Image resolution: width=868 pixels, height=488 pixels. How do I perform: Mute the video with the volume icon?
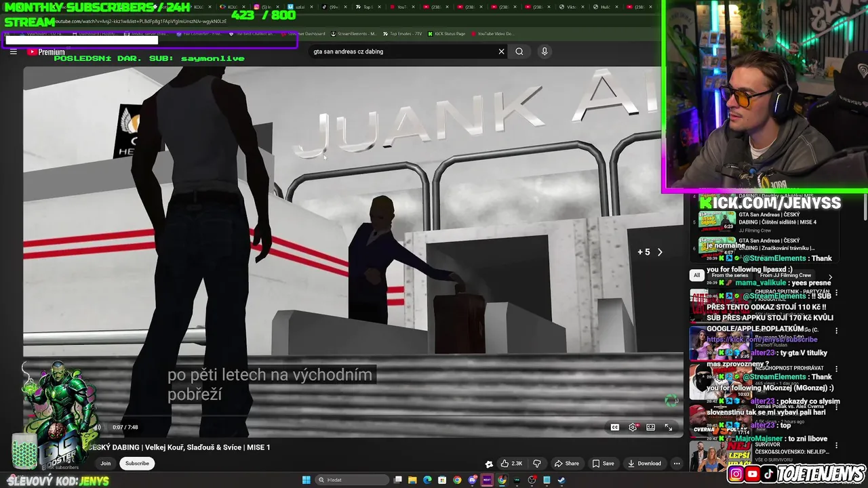tap(98, 427)
